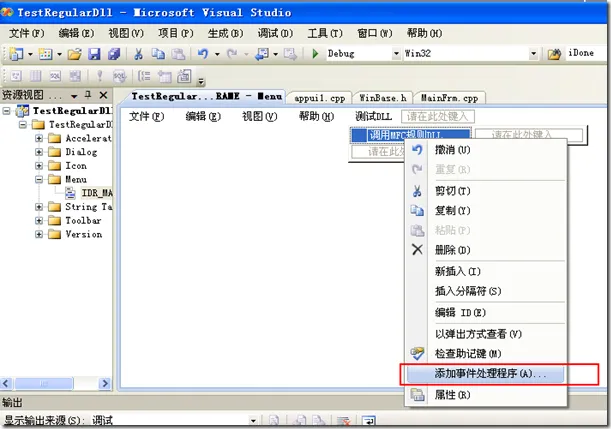
Task: Copy using the toolbar copy icon
Action: click(158, 54)
